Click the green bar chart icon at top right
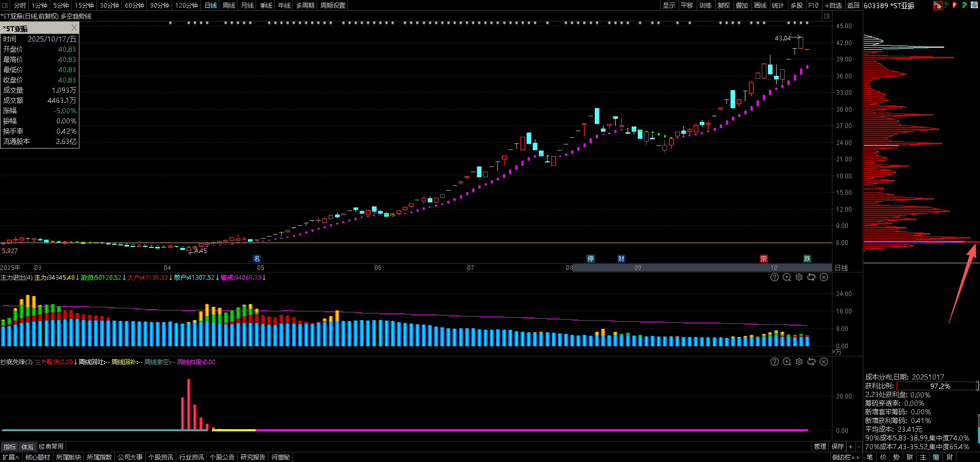980x462 pixels. (x=947, y=5)
